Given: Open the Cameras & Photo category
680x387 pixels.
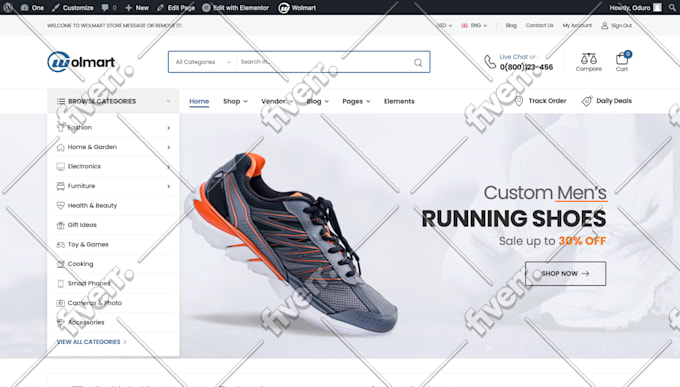Looking at the screenshot, I should pos(95,303).
